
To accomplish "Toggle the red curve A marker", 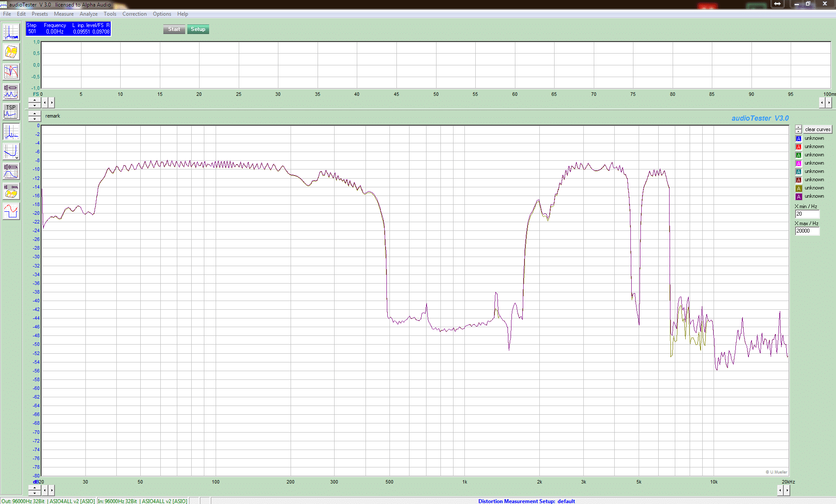I will [x=799, y=147].
